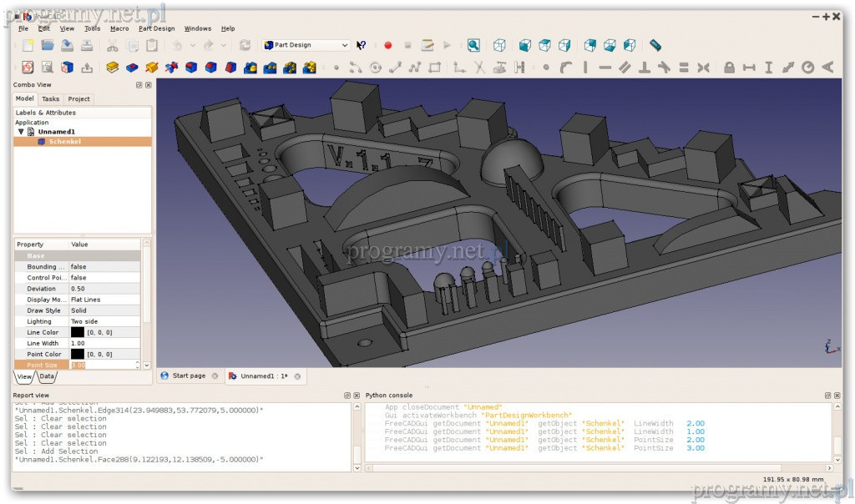Click the What's This help cursor icon
The width and height of the screenshot is (855, 504).
pos(361,45)
